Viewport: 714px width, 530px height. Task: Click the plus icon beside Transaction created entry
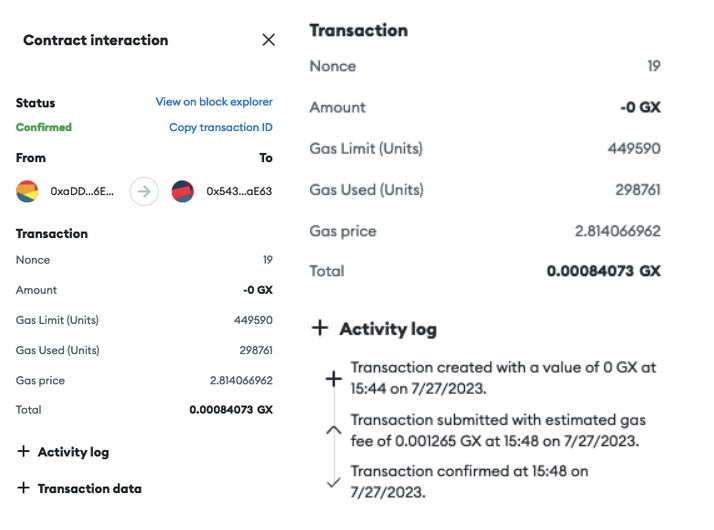(x=334, y=378)
